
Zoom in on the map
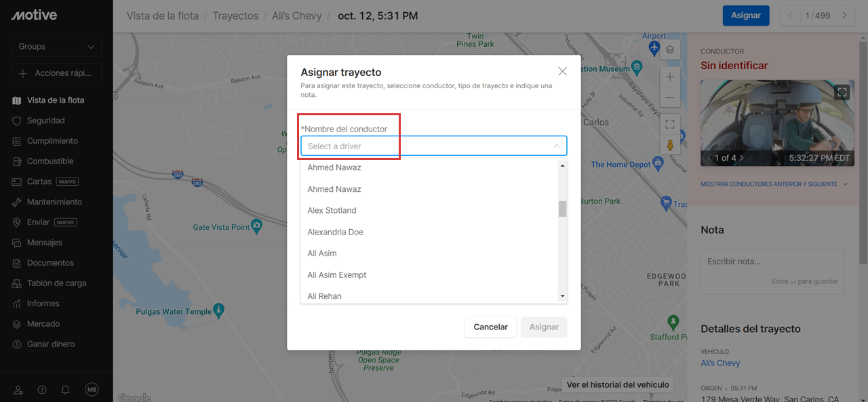tap(669, 77)
